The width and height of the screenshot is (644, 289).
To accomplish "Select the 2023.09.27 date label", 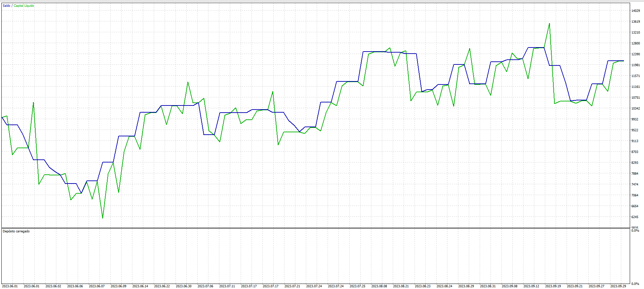I will pos(596,286).
